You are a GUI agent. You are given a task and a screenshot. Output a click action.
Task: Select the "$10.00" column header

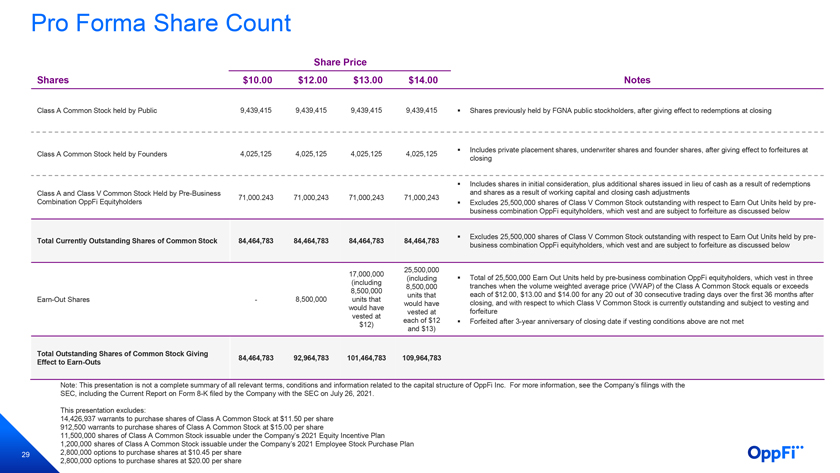[257, 80]
